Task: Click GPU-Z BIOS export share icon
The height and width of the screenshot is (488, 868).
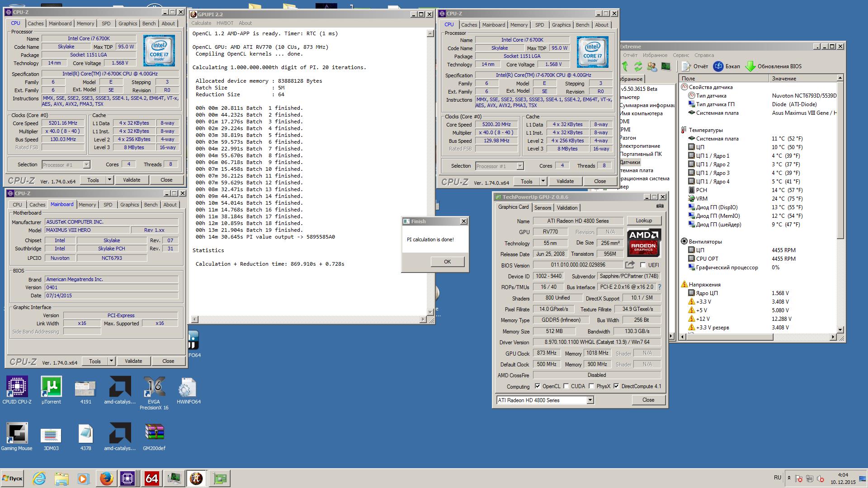Action: tap(630, 265)
